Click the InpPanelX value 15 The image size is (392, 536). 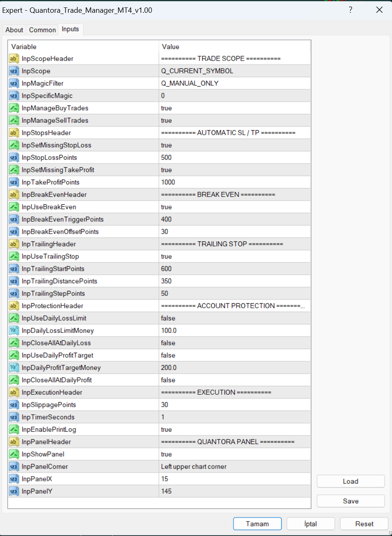(x=165, y=479)
